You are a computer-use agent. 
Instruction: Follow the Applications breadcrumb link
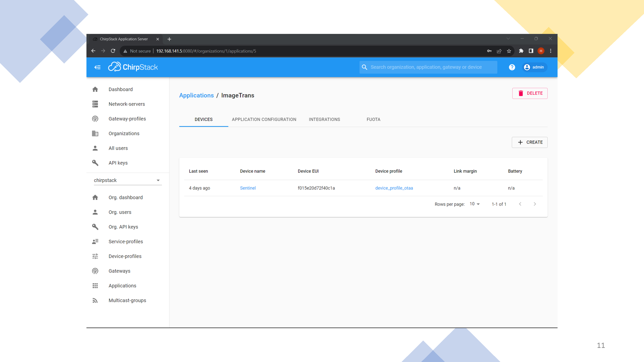(x=196, y=95)
